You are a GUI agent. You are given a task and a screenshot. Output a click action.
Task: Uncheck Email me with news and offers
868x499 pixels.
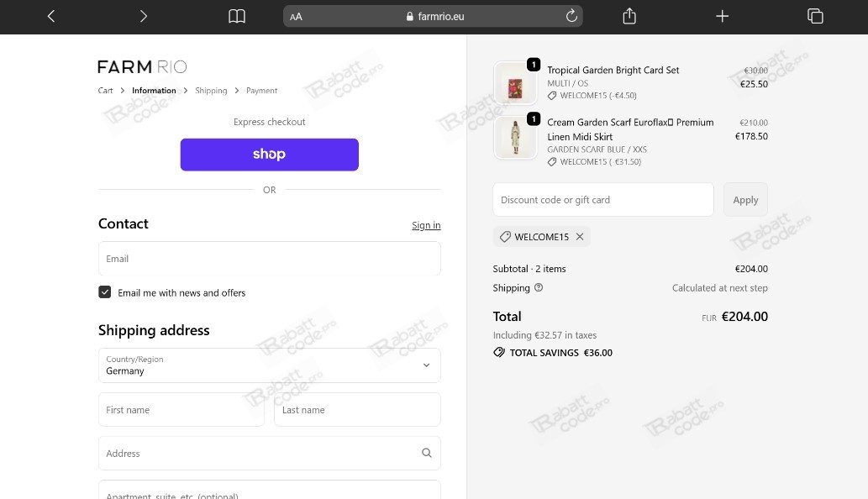click(x=105, y=292)
